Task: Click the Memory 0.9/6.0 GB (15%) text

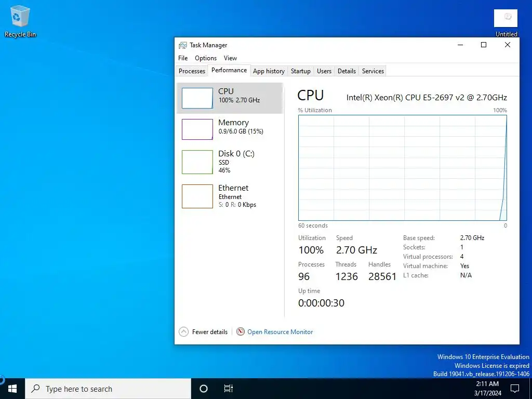Action: (241, 131)
